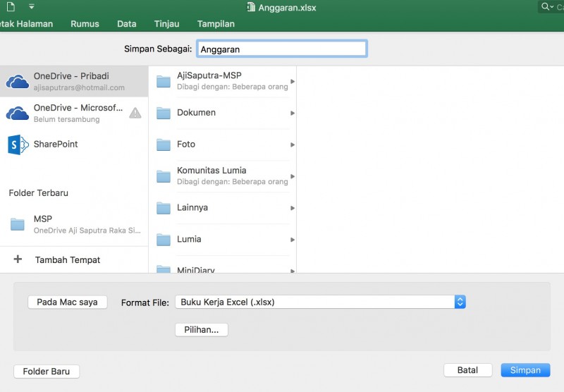Open the Tampilan ribbon tab

(x=216, y=24)
